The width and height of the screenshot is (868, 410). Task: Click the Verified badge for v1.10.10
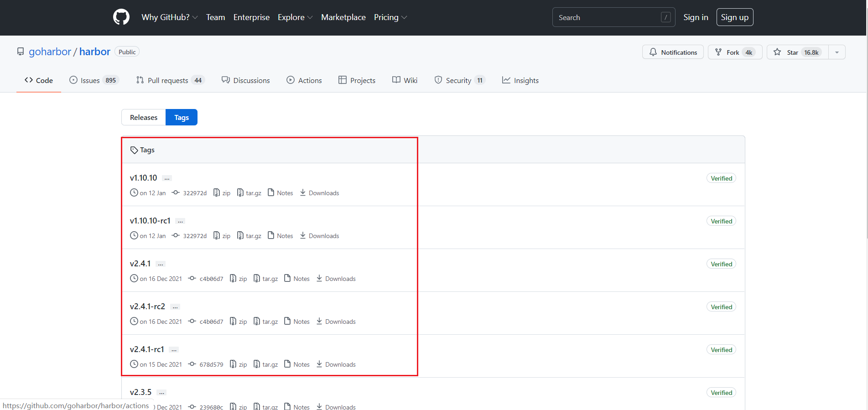point(721,178)
